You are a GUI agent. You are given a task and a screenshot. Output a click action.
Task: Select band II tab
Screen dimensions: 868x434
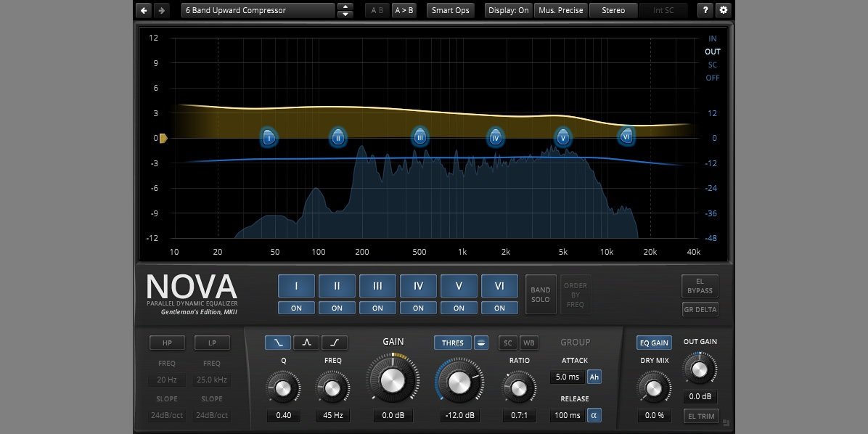pyautogui.click(x=337, y=286)
